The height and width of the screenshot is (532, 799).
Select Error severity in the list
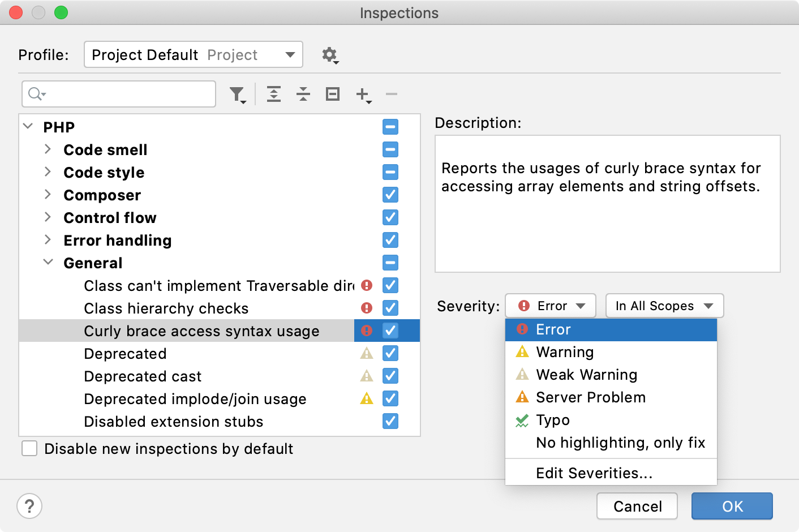coord(611,330)
